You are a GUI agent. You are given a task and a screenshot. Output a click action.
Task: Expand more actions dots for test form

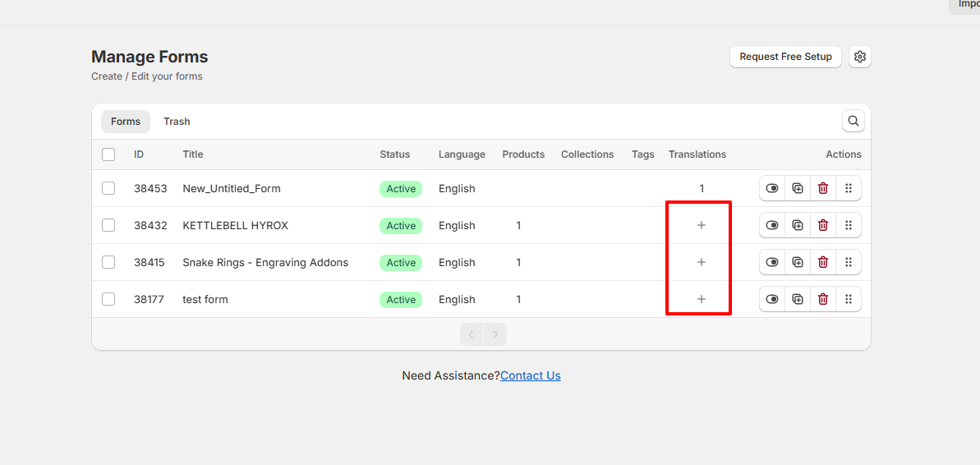tap(848, 299)
